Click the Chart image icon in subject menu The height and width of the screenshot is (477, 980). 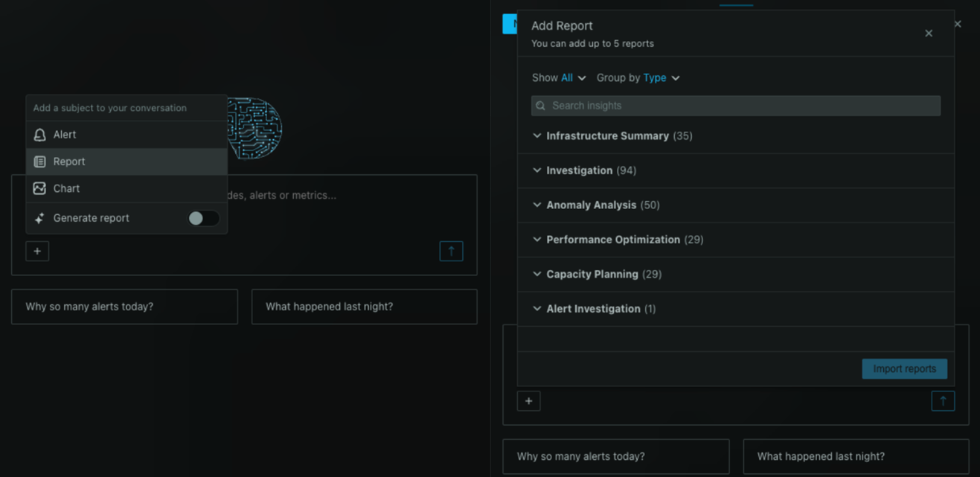pyautogui.click(x=39, y=188)
